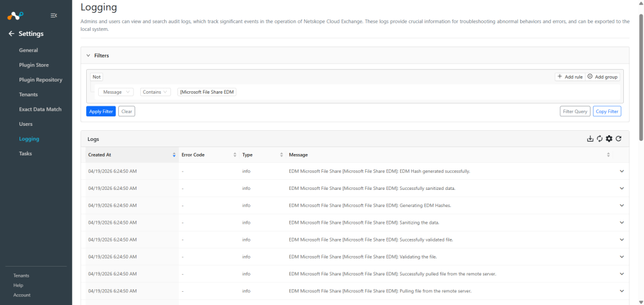Click the Filter Query button
This screenshot has height=305, width=644.
tap(575, 111)
